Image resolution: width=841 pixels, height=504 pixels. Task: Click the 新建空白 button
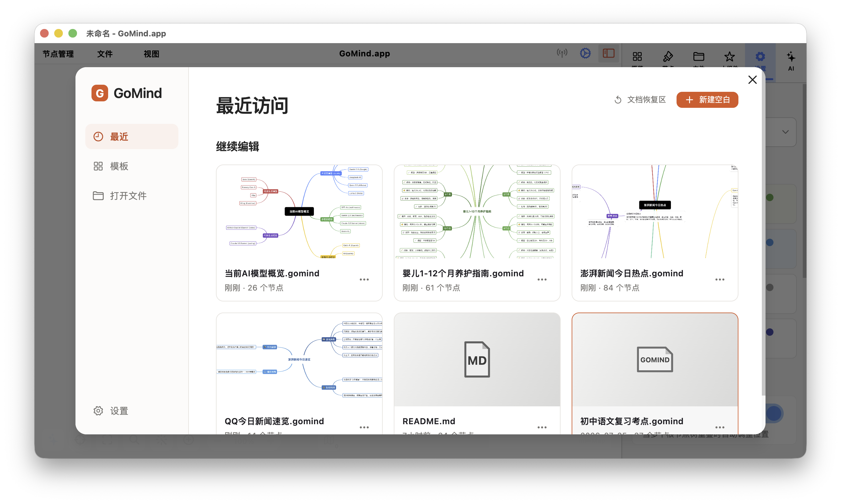pos(707,100)
